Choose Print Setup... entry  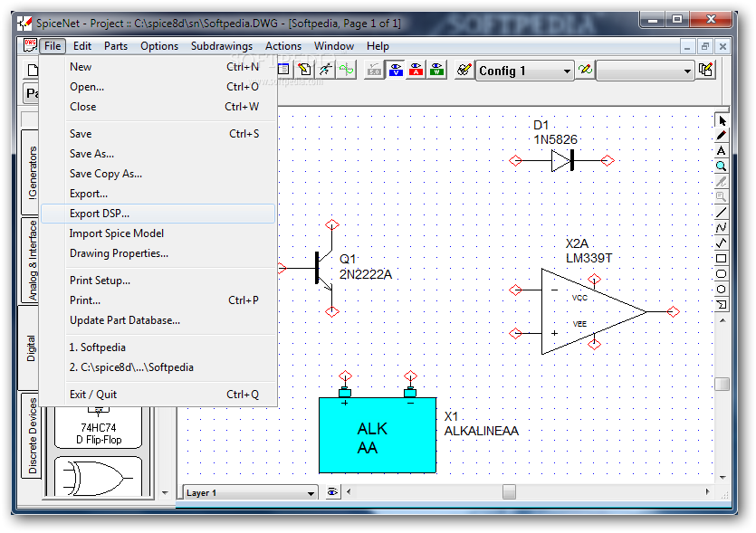[x=158, y=281]
